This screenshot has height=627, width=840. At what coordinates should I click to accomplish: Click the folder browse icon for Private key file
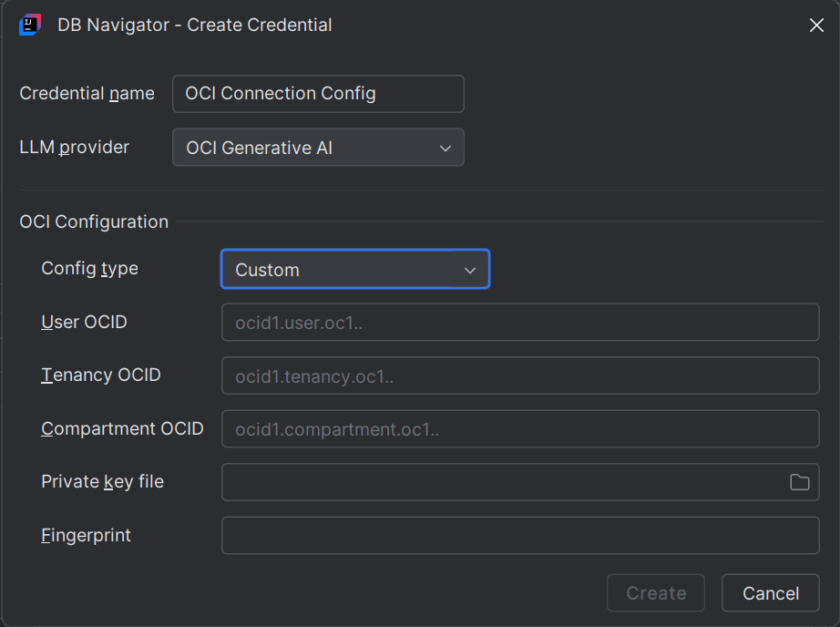coord(799,482)
